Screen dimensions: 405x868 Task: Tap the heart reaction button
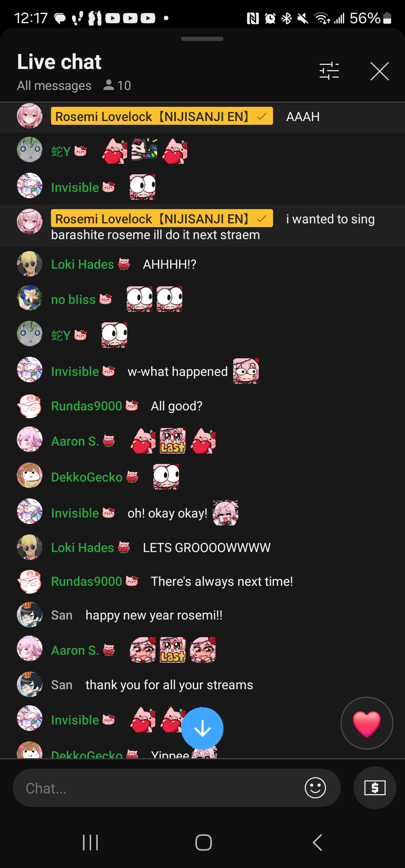click(367, 723)
